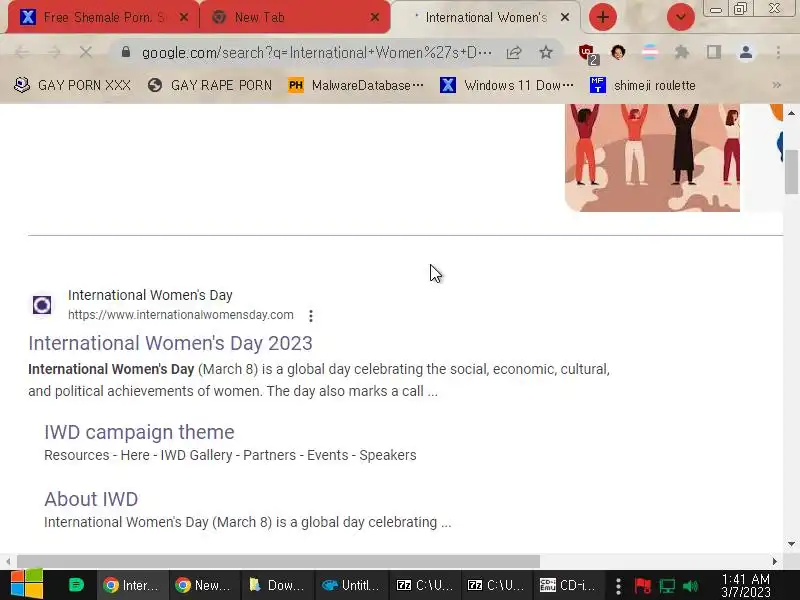The image size is (800, 600).
Task: Click the horizontal scrollbar left arrow
Action: tap(8, 561)
